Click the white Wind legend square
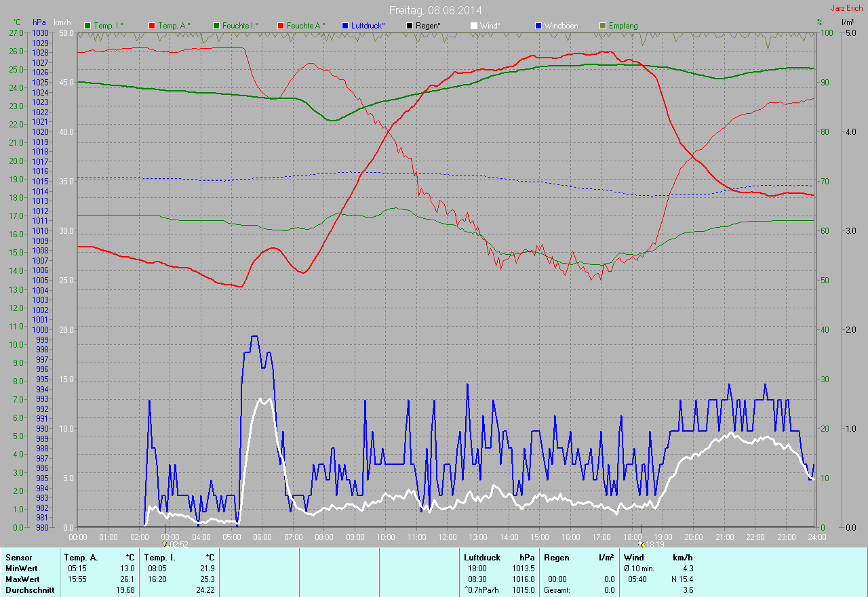This screenshot has height=597, width=868. tap(473, 26)
